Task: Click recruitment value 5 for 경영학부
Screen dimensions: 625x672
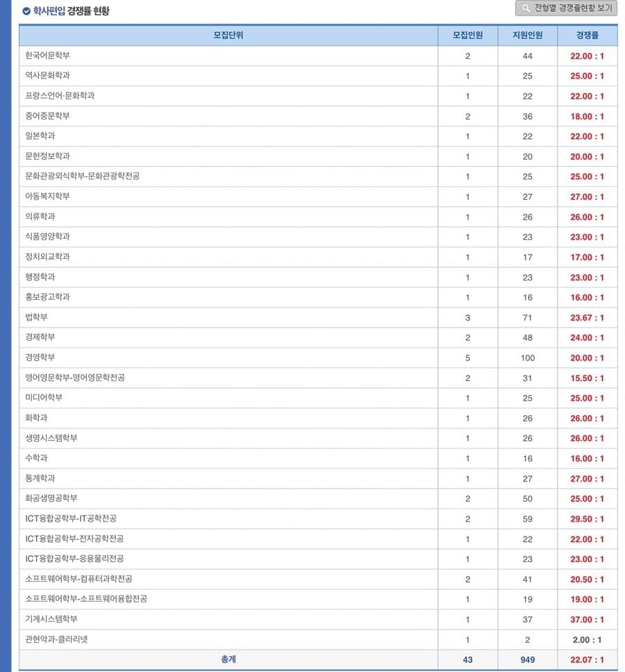Action: [x=468, y=358]
